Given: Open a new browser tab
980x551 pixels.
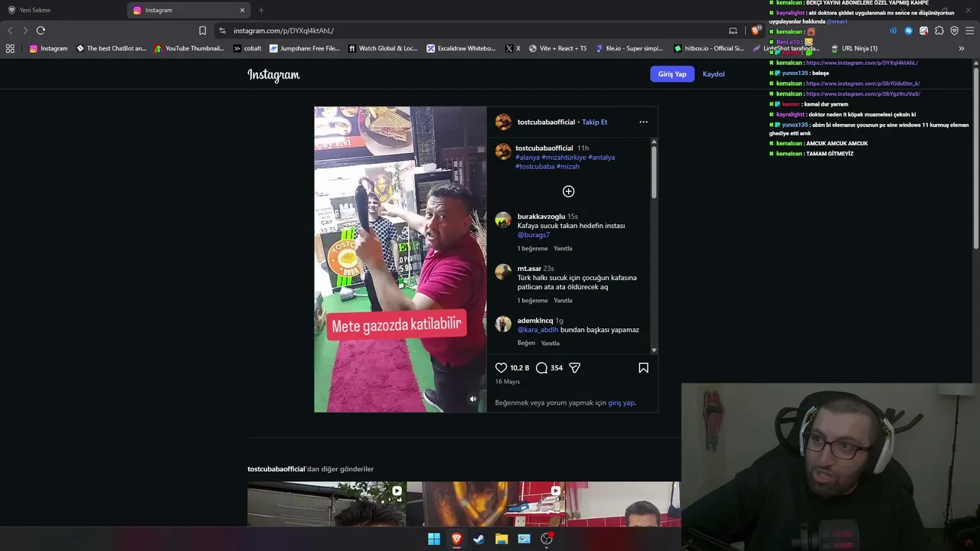Looking at the screenshot, I should point(261,10).
